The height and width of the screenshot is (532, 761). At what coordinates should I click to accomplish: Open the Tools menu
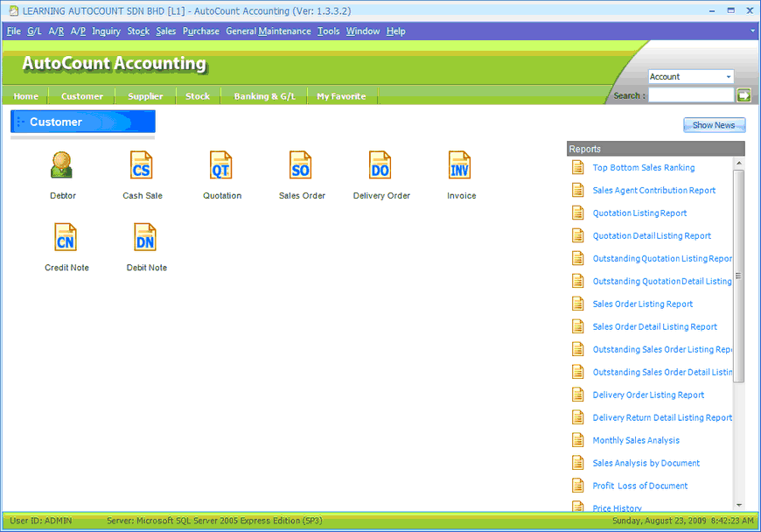pos(329,31)
